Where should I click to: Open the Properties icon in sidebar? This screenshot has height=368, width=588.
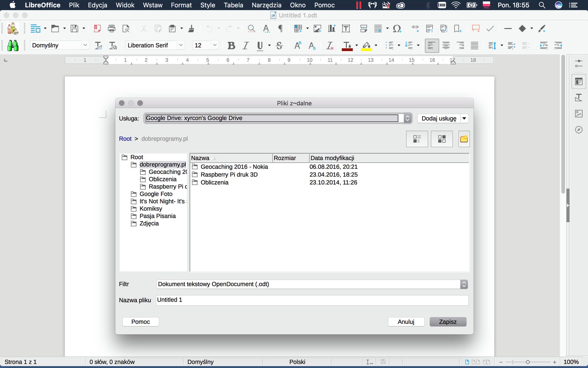(578, 82)
